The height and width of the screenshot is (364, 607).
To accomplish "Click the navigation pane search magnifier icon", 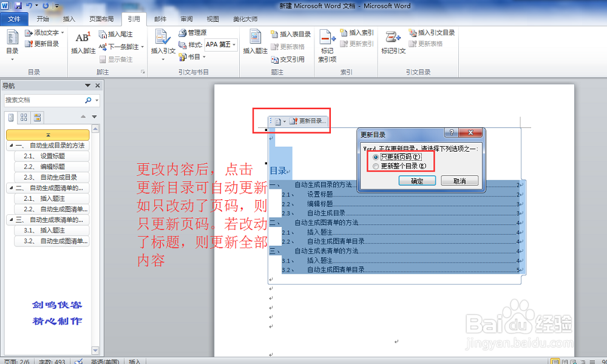I will click(x=88, y=100).
